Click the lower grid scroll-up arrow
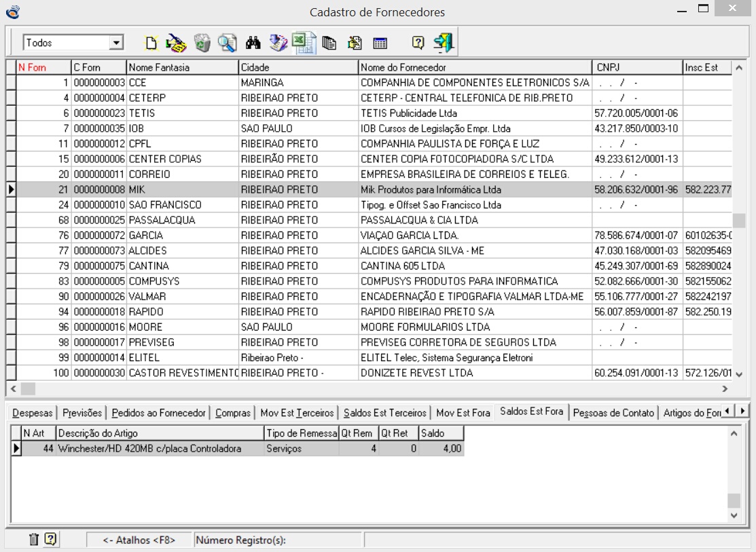Image resolution: width=756 pixels, height=552 pixels. 734,433
